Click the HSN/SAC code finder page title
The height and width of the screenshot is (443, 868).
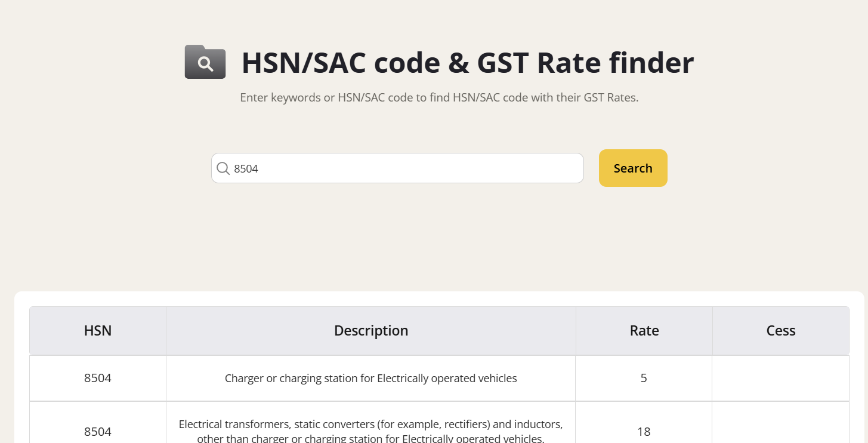tap(467, 63)
